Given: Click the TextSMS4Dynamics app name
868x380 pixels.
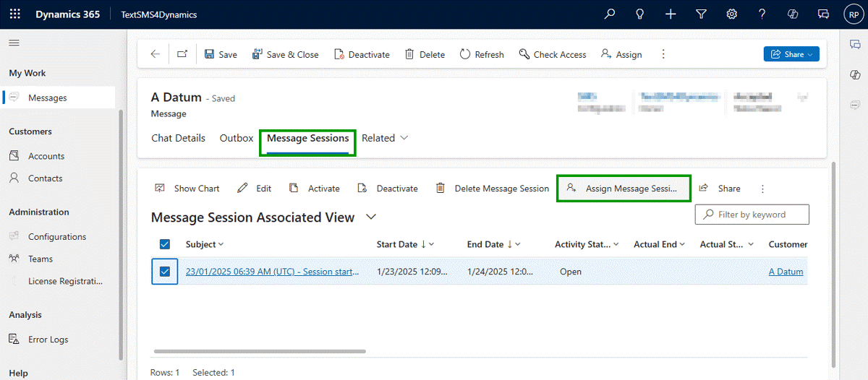Looking at the screenshot, I should click(158, 14).
